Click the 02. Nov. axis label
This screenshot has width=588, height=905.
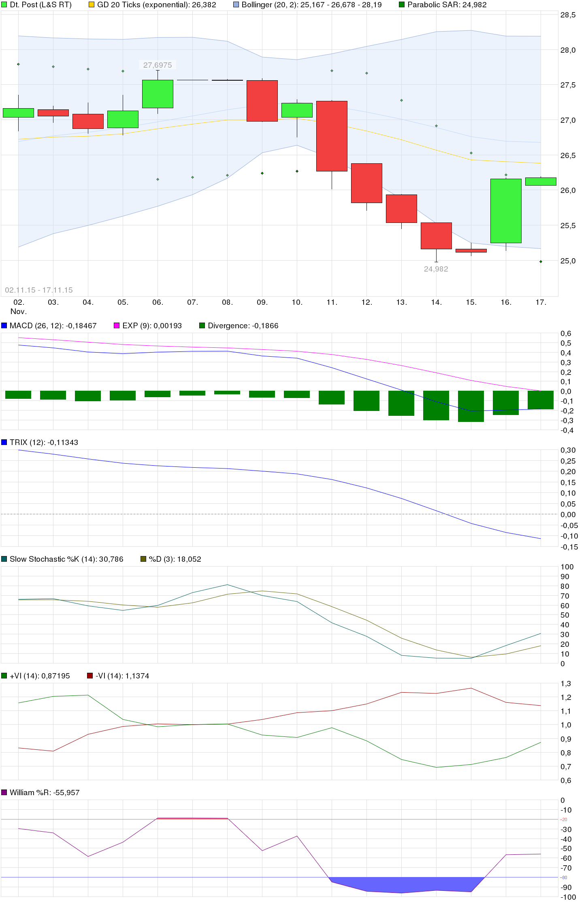(x=19, y=306)
